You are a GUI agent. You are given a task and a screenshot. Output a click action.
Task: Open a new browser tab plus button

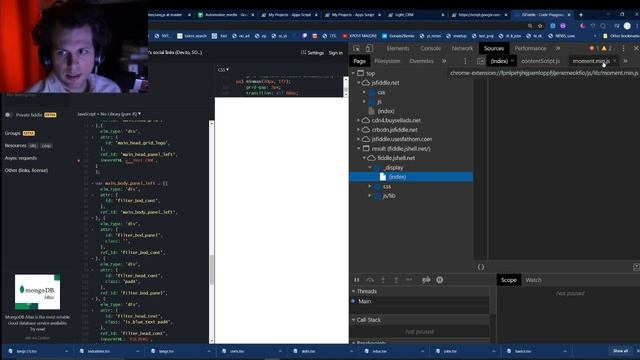click(581, 15)
